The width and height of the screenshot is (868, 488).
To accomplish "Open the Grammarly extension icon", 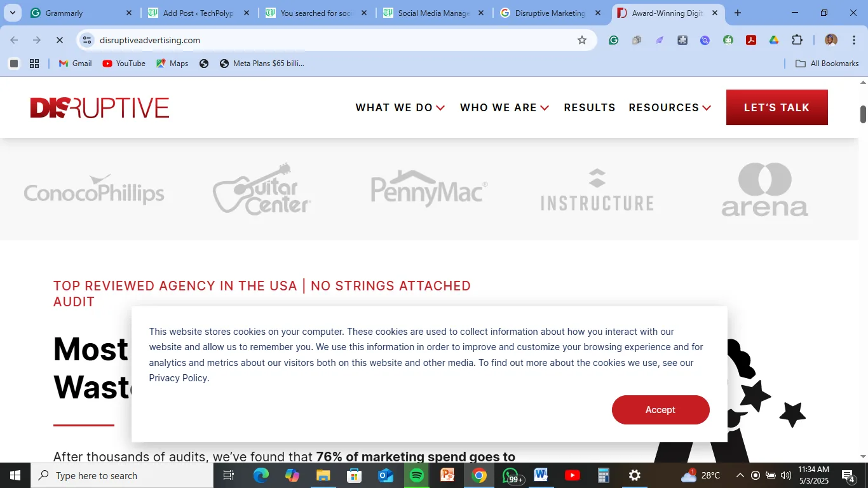I will [x=614, y=40].
